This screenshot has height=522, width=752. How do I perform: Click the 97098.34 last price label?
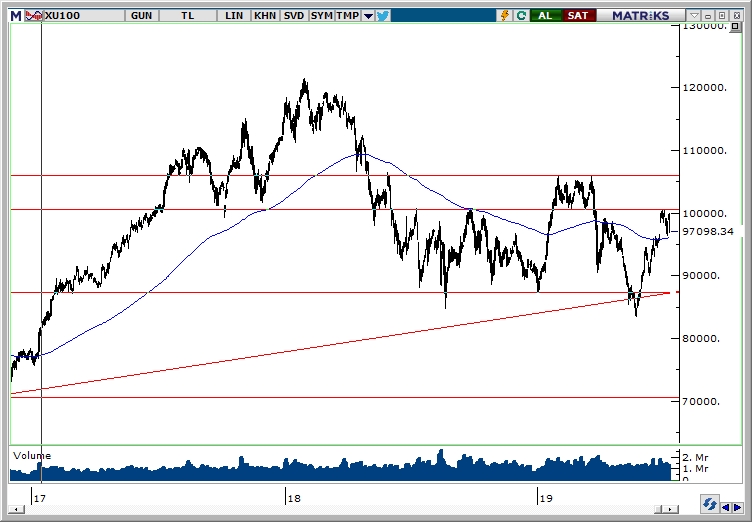[708, 232]
